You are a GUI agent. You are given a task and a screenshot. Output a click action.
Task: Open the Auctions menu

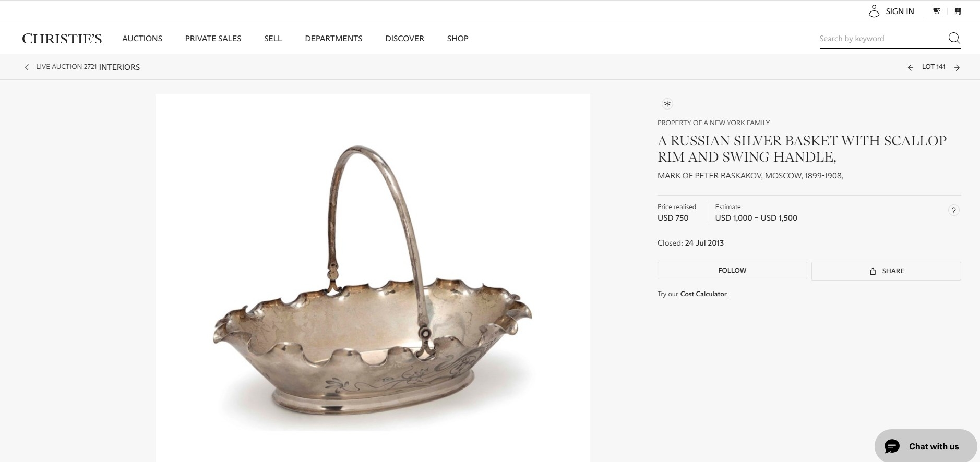pyautogui.click(x=142, y=38)
